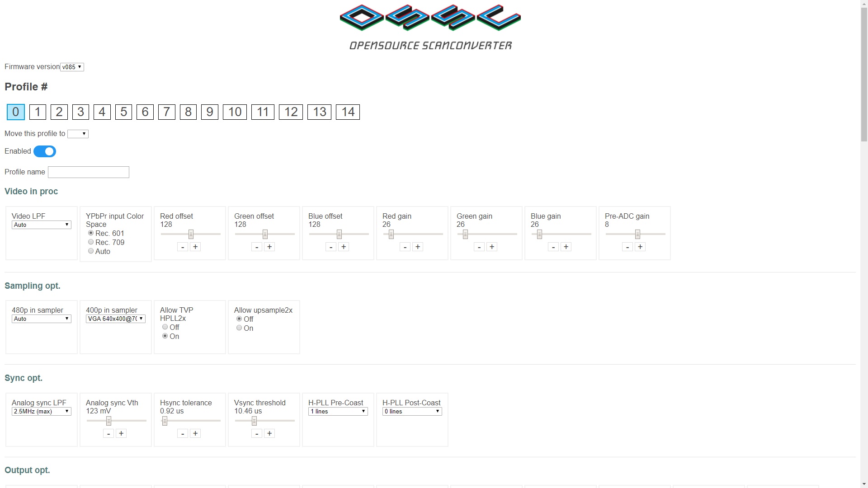Set Allow TVP HPLL2x to Off
This screenshot has width=868, height=488.
(x=165, y=327)
